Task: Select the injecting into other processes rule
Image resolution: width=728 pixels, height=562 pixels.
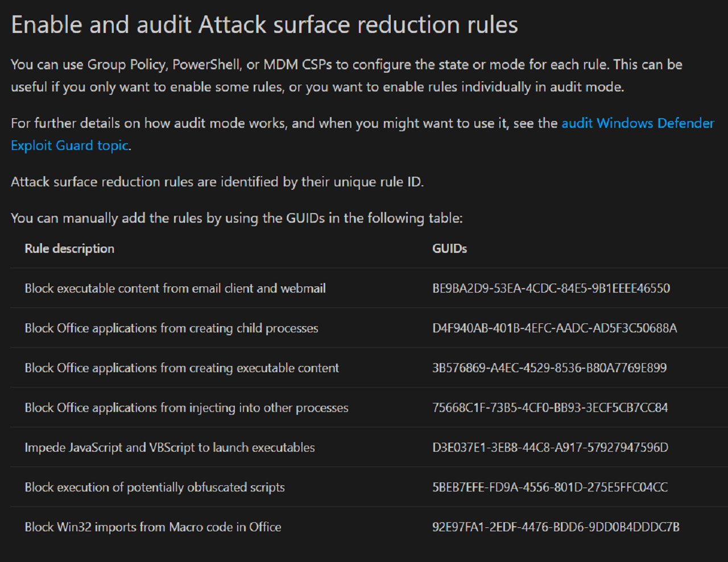Action: point(187,407)
